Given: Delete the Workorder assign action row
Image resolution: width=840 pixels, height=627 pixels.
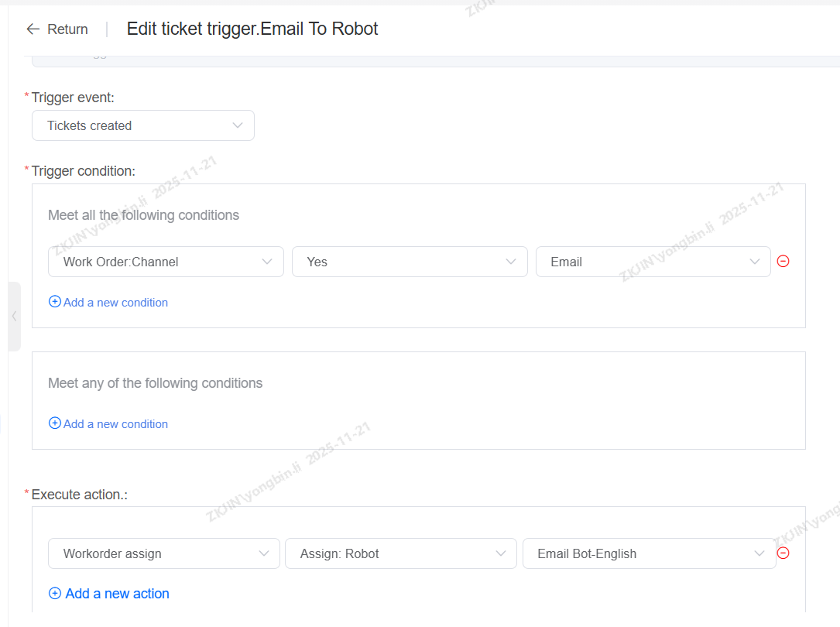Looking at the screenshot, I should click(x=783, y=553).
